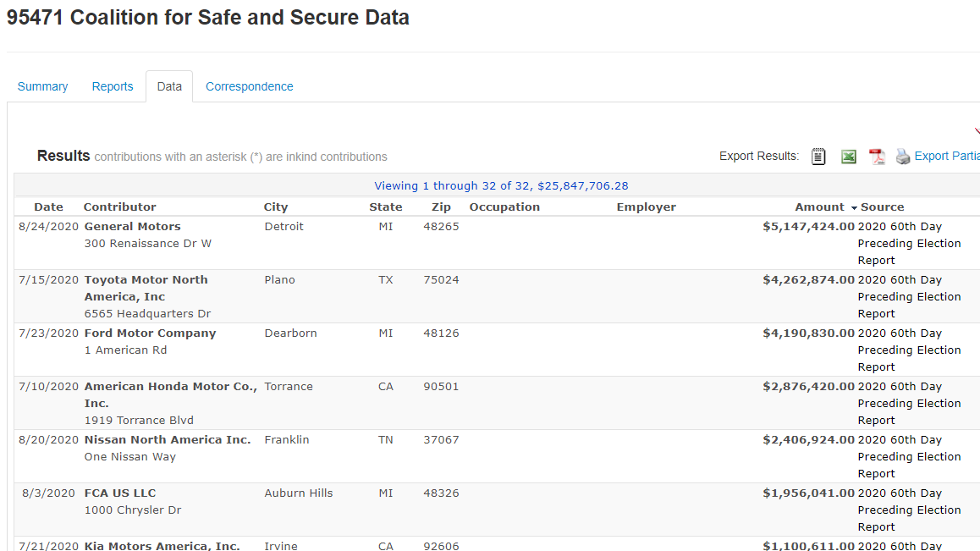Image resolution: width=980 pixels, height=551 pixels.
Task: Click zip code 48265
Action: tap(441, 226)
